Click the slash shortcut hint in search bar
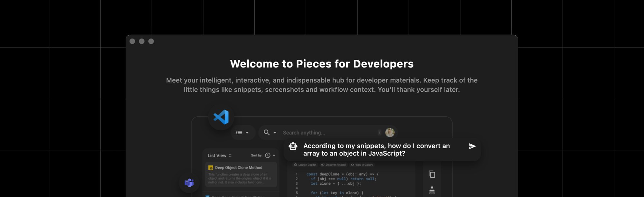Screen dimensions: 644x197 [x=380, y=132]
